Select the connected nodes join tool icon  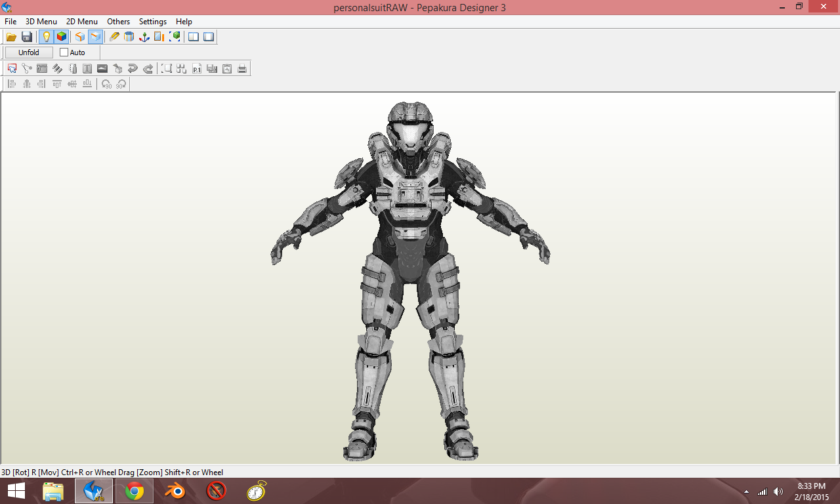(x=27, y=68)
